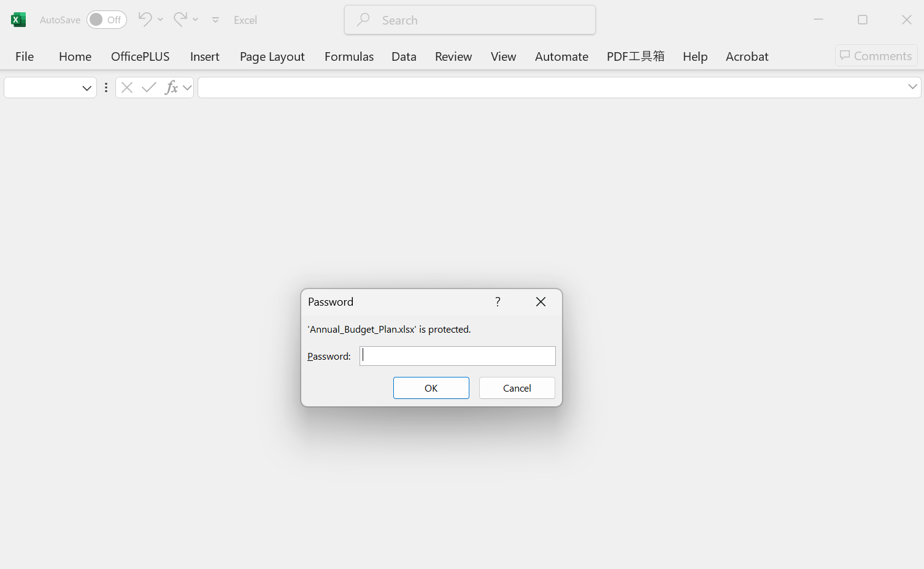The image size is (924, 569).
Task: Open the Page Layout tab
Action: point(272,56)
